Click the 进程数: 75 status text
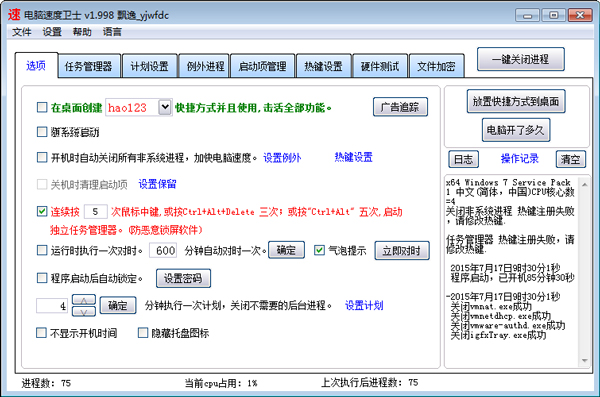Screen dimensions: 600x397 46,383
